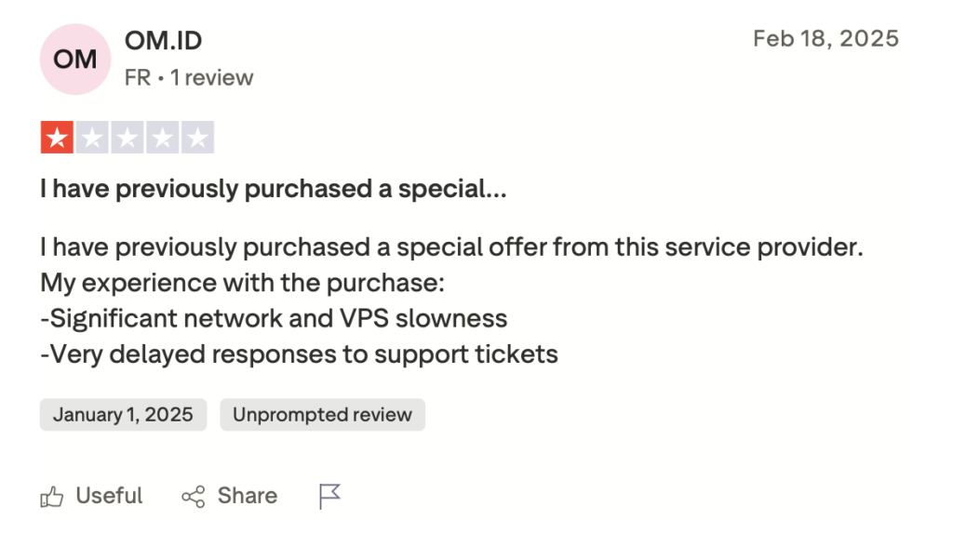Click the January 1, 2025 experience date tag
This screenshot has width=953, height=560.
[124, 415]
